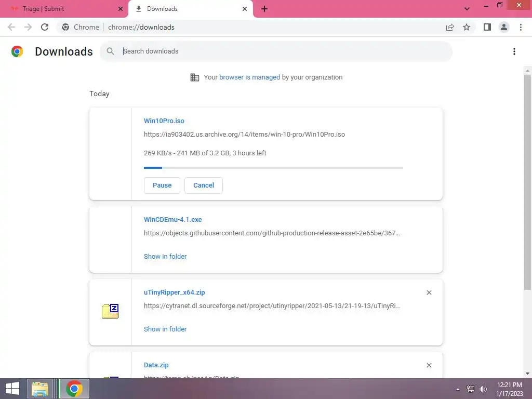532x399 pixels.
Task: Click the network tray icon
Action: 470,389
